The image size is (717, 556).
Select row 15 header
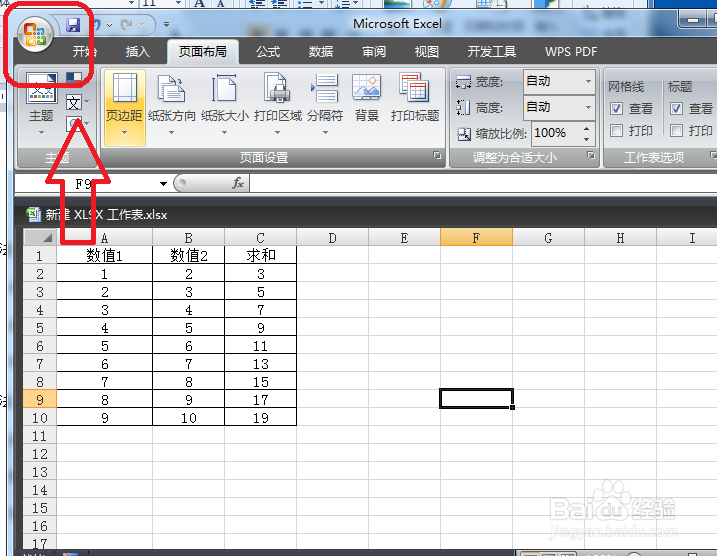(40, 507)
